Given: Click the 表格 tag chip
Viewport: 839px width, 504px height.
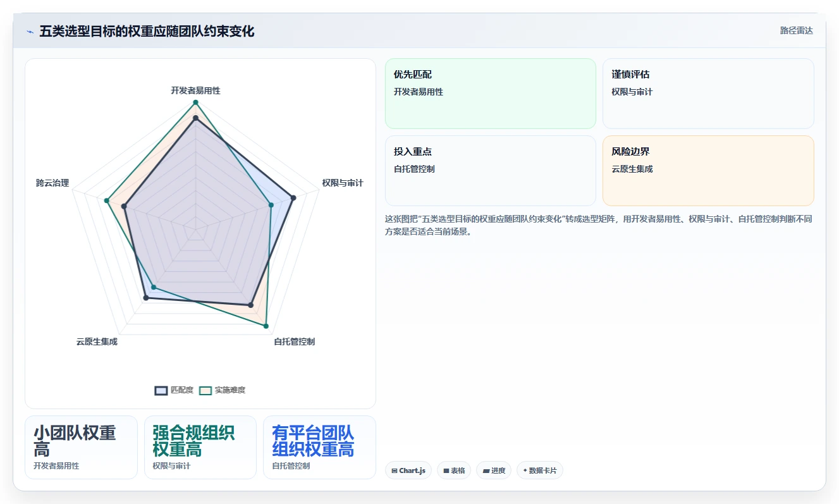Looking at the screenshot, I should (x=454, y=470).
